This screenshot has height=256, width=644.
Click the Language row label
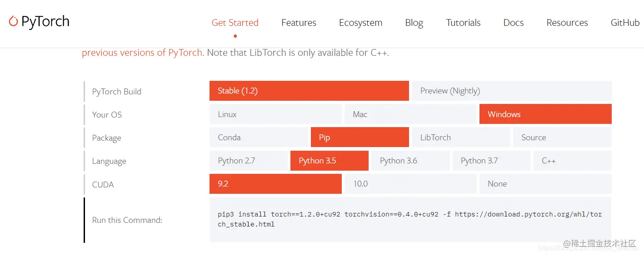coord(109,161)
